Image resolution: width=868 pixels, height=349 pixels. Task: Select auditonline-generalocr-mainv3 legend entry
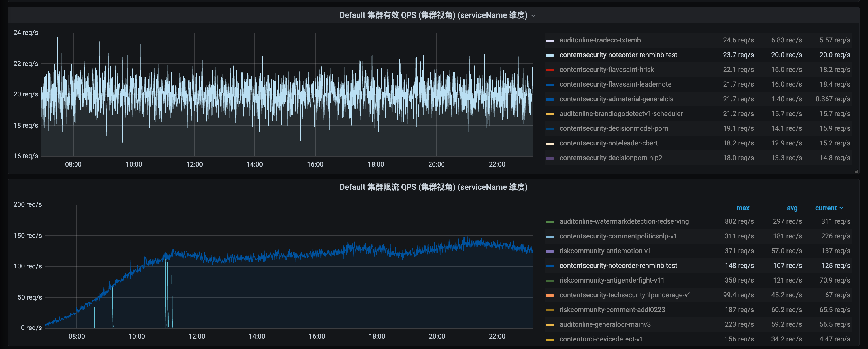click(x=605, y=324)
